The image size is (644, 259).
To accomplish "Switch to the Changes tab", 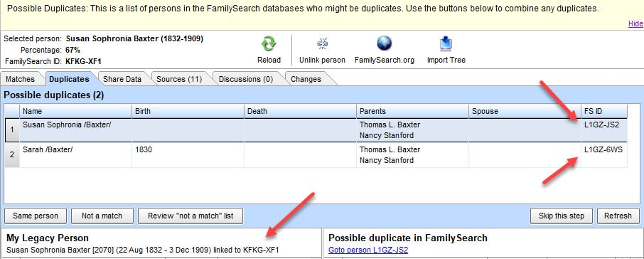I will coord(306,79).
